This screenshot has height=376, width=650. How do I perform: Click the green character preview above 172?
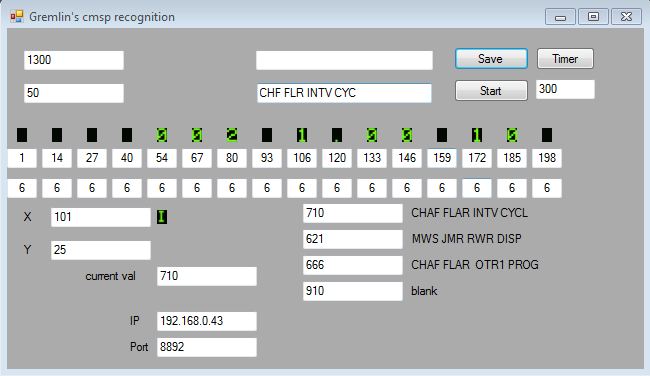(477, 135)
